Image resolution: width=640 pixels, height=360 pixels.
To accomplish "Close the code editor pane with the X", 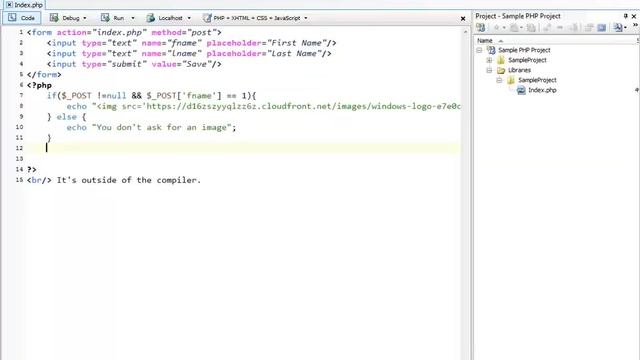I will pyautogui.click(x=463, y=18).
